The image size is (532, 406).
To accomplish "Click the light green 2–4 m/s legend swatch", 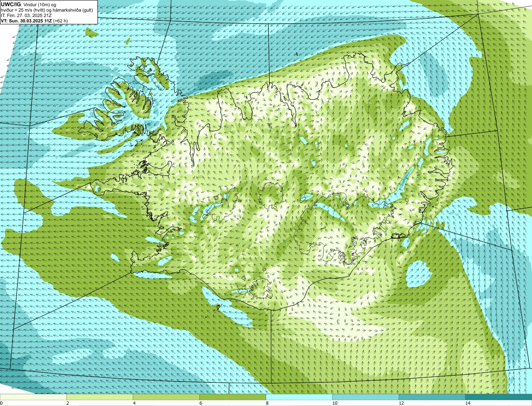I will pos(100,397).
